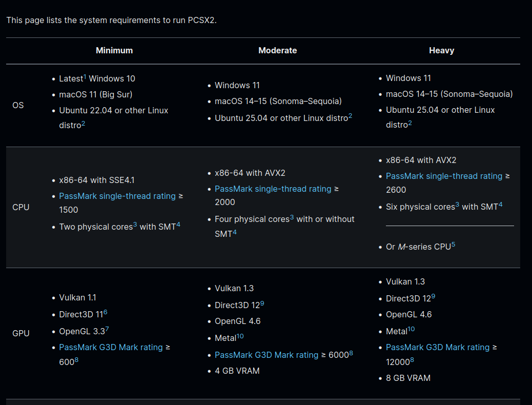This screenshot has height=405, width=532.
Task: Click PassMark G3D Mark rating link under Minimum
Action: click(x=111, y=347)
